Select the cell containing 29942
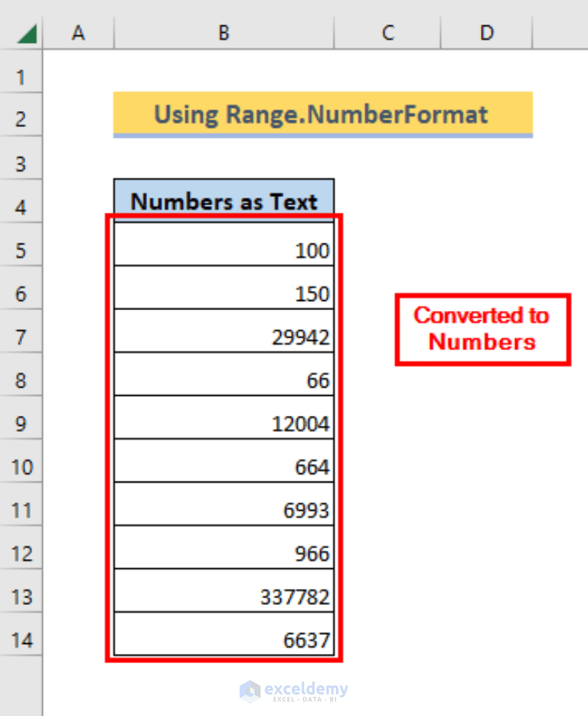This screenshot has width=588, height=716. click(224, 331)
